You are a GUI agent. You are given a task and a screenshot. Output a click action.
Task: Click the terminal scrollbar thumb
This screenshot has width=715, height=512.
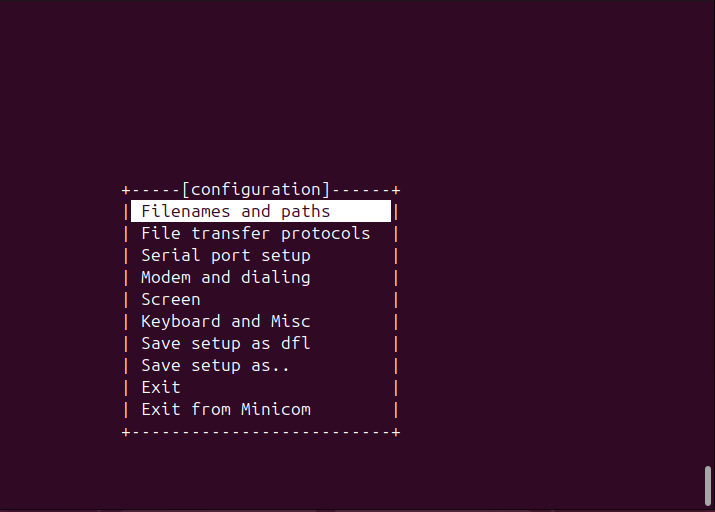point(709,486)
